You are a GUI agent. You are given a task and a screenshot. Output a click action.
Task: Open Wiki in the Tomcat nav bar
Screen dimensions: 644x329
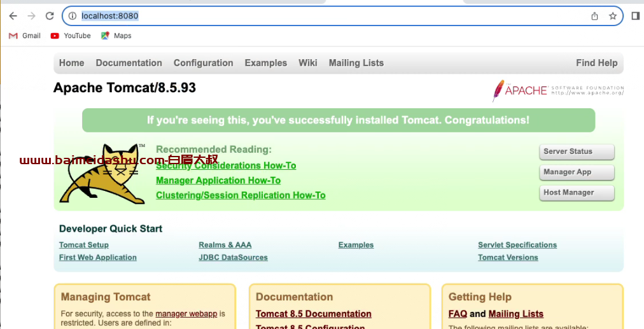tap(307, 63)
